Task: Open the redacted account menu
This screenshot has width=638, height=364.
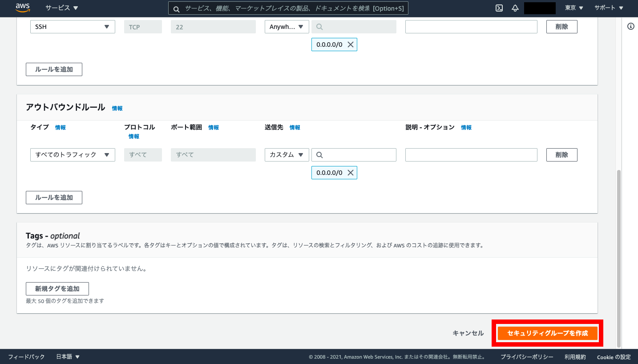Action: pyautogui.click(x=540, y=8)
